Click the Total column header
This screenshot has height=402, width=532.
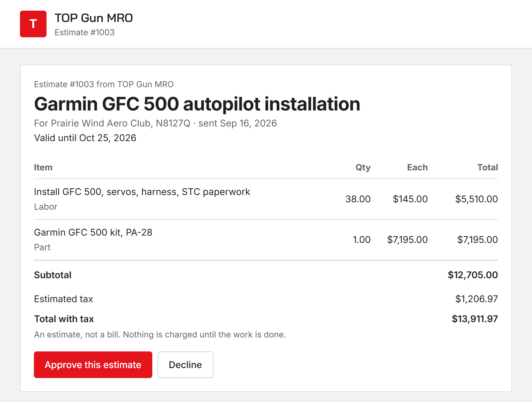(488, 167)
